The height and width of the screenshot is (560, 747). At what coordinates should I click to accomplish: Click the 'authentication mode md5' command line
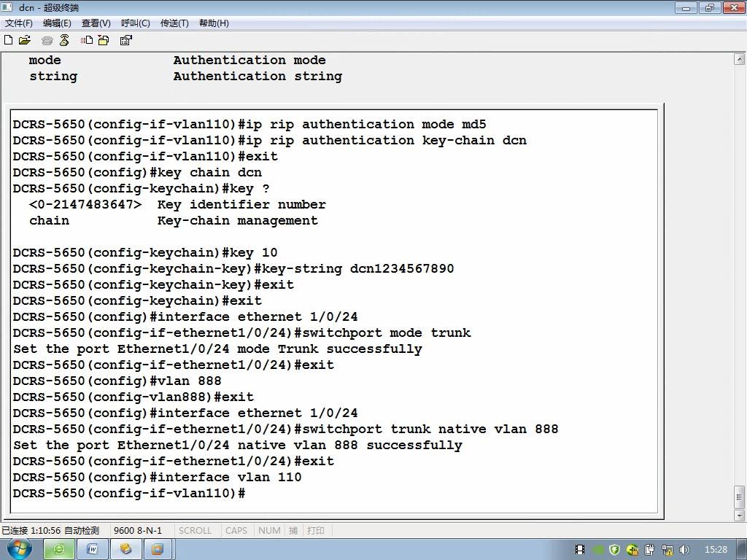pos(249,124)
